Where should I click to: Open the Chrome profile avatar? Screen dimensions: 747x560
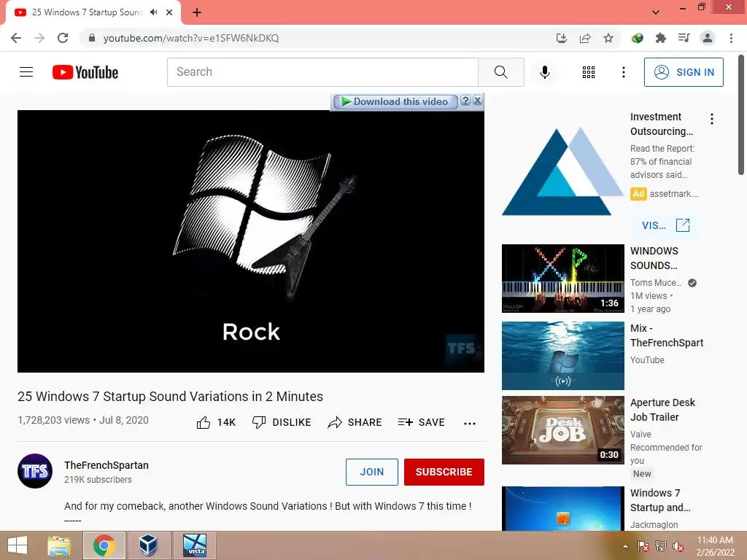[x=708, y=38]
